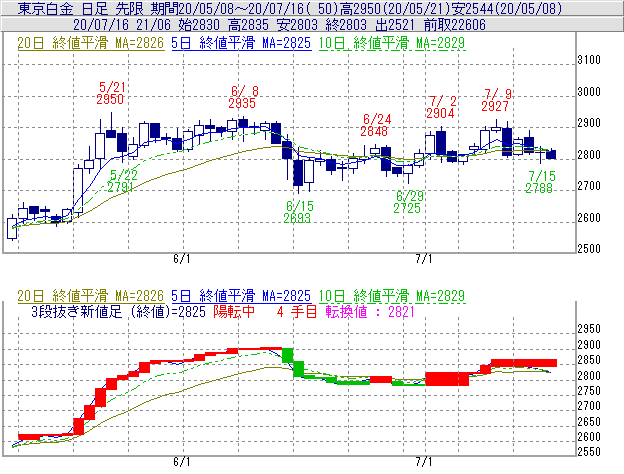
Task: Click the 6/1 date label under lower chart
Action: [x=182, y=462]
